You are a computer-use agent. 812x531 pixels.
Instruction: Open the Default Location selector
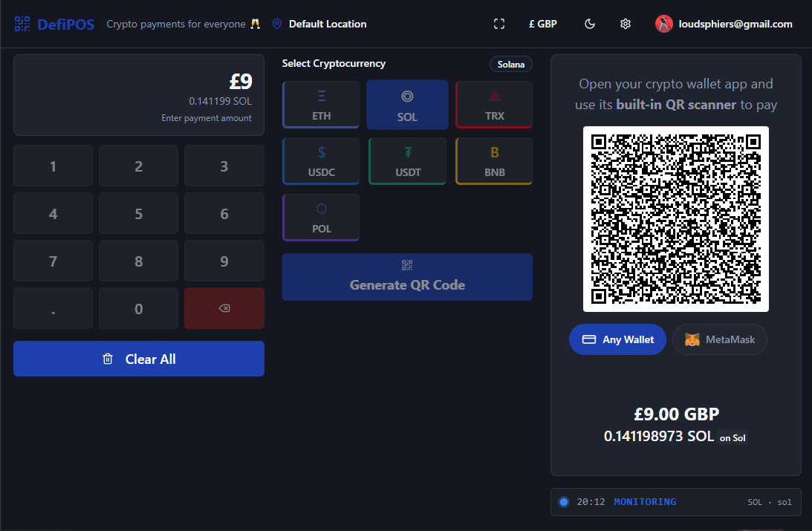tap(319, 24)
